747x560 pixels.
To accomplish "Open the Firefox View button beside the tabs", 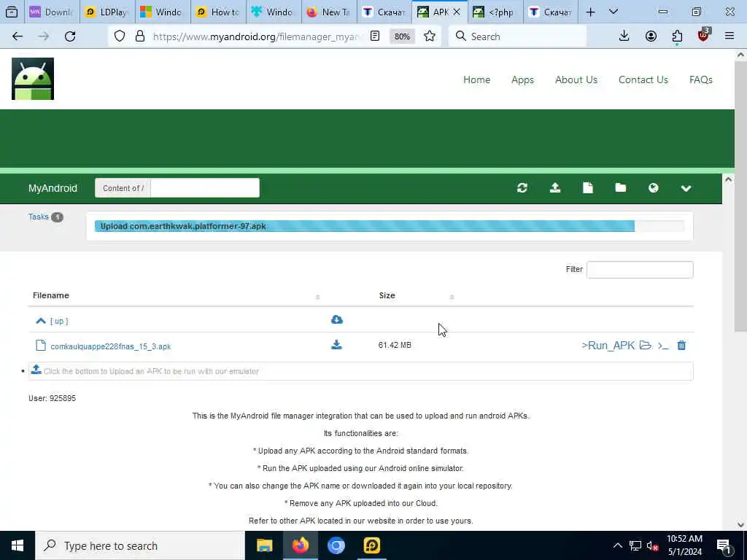I will [x=12, y=12].
